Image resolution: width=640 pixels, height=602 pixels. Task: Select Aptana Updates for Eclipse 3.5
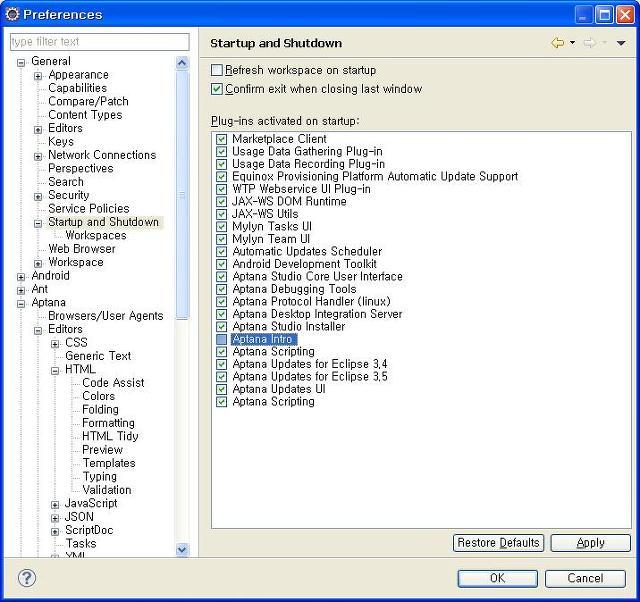tap(310, 377)
